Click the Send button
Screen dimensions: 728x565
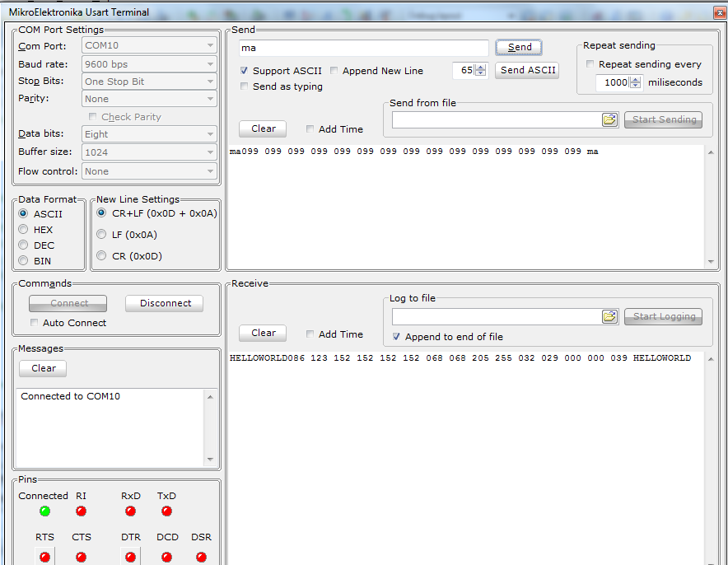(519, 47)
